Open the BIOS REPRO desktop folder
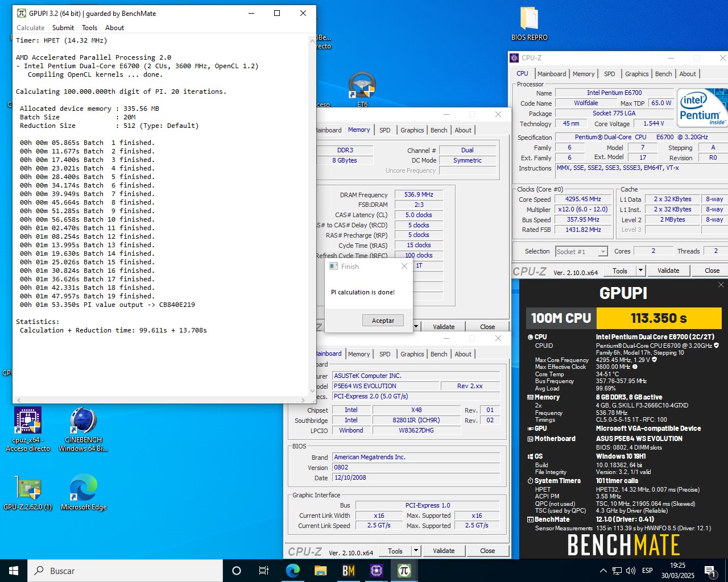This screenshot has width=728, height=582. click(x=529, y=24)
